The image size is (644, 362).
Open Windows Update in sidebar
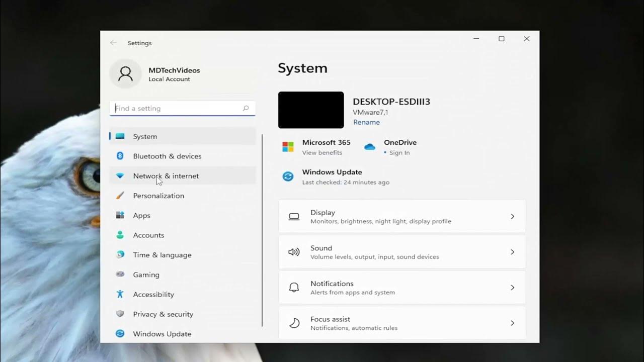(x=183, y=333)
